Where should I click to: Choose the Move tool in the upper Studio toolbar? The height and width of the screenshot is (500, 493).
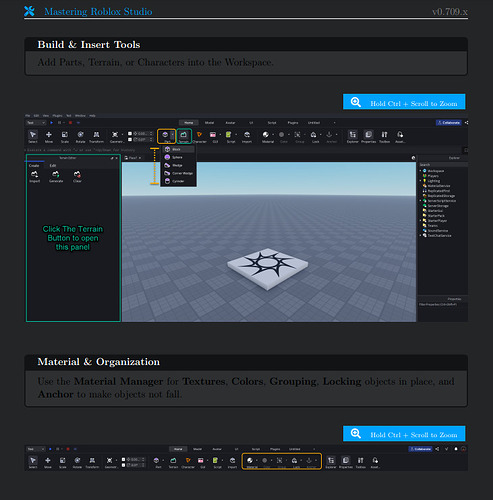pyautogui.click(x=49, y=136)
